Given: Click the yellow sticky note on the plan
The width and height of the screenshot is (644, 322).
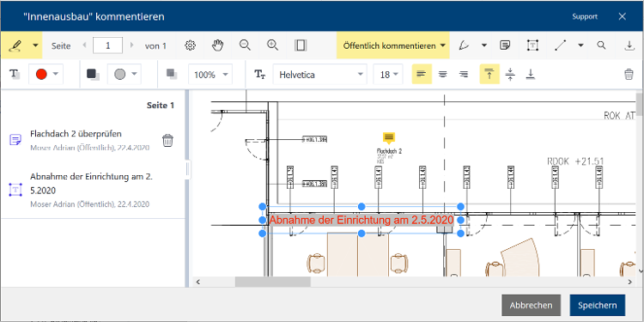Looking at the screenshot, I should (389, 137).
